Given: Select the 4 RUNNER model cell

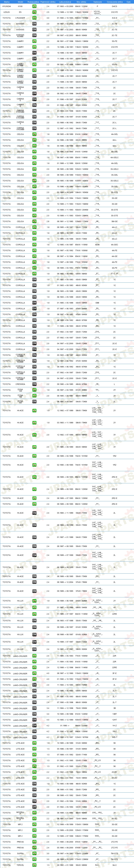Looking at the screenshot, I should coord(20,18).
